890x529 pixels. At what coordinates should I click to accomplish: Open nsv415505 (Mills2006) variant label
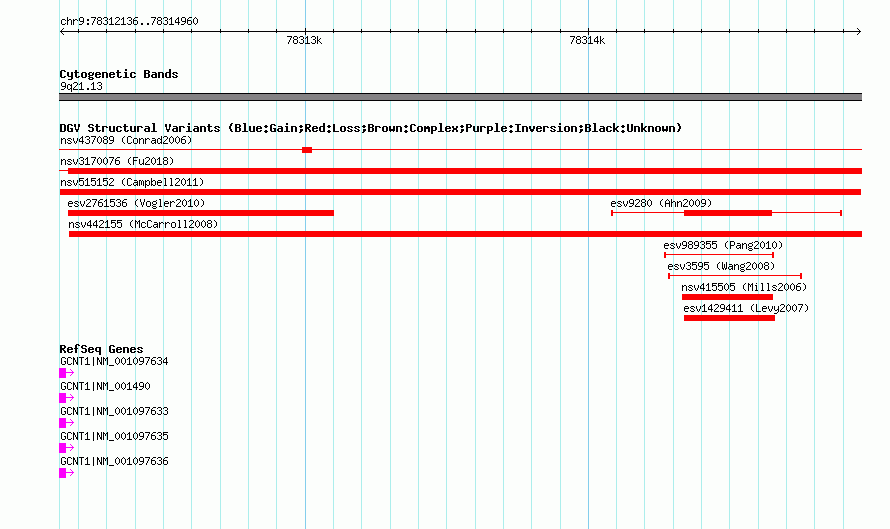click(x=744, y=287)
